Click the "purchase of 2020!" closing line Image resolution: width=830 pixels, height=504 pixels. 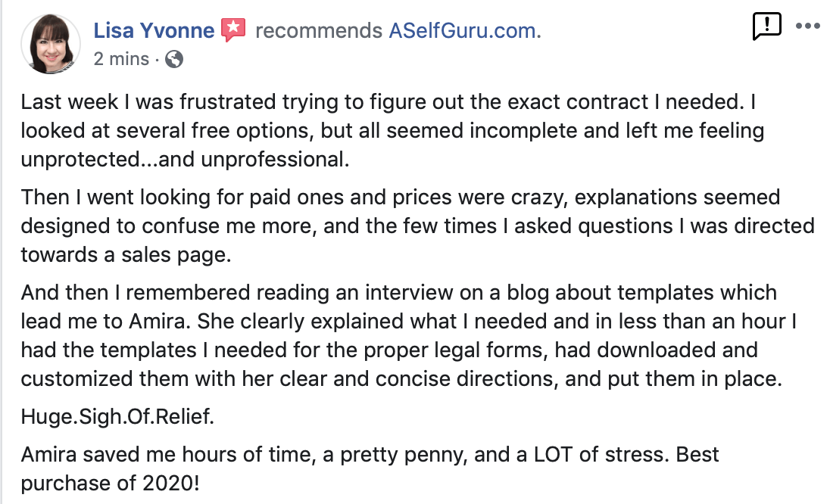point(111,484)
